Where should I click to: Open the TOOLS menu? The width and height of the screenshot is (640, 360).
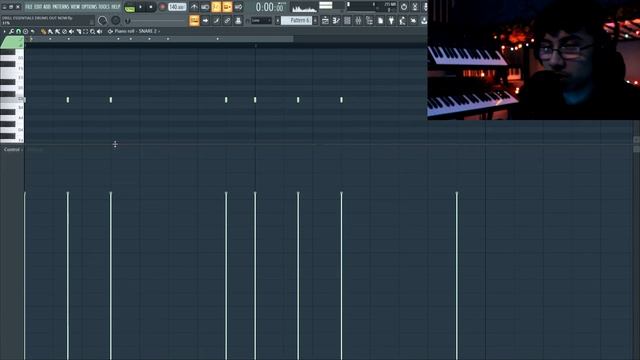pyautogui.click(x=104, y=7)
